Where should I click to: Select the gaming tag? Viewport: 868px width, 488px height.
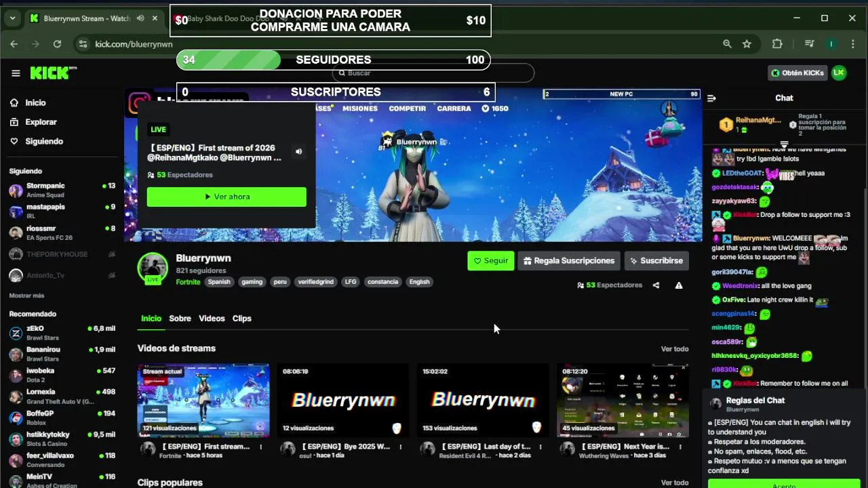tap(252, 282)
